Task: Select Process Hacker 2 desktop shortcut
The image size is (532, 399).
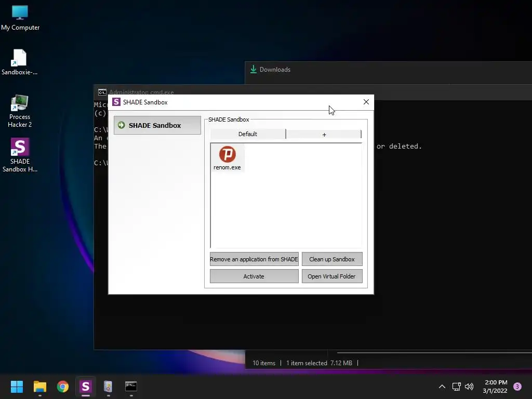Action: [x=20, y=111]
